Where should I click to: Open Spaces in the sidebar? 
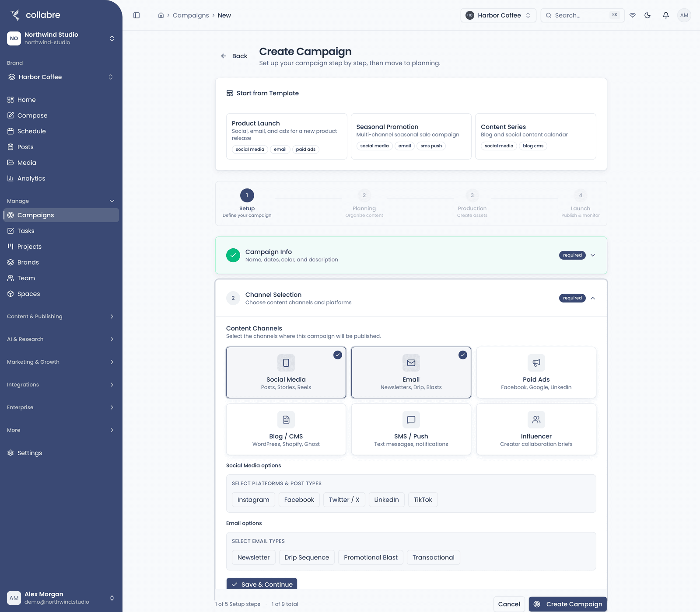pyautogui.click(x=61, y=294)
